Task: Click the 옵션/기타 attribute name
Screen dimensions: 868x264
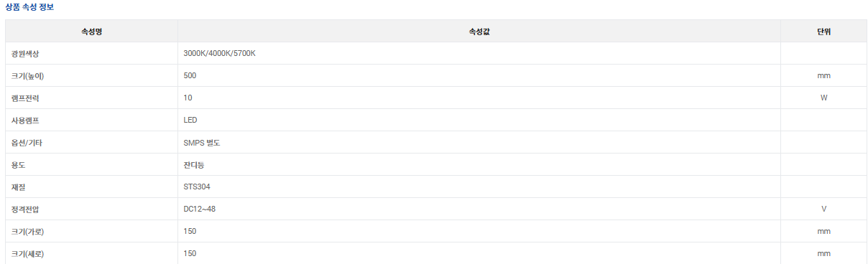Action: [27, 143]
